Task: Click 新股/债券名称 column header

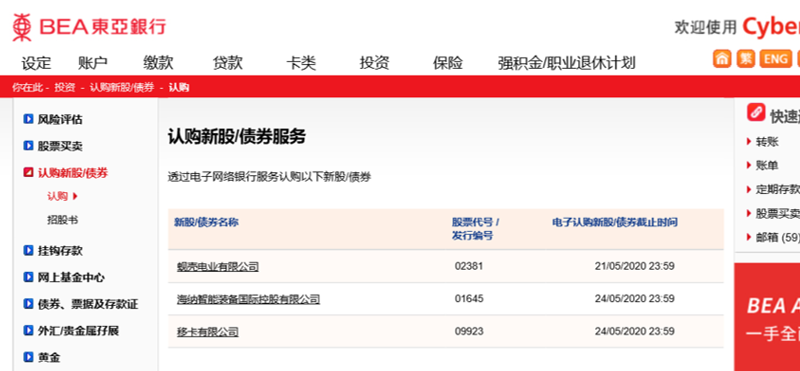Action: point(206,222)
